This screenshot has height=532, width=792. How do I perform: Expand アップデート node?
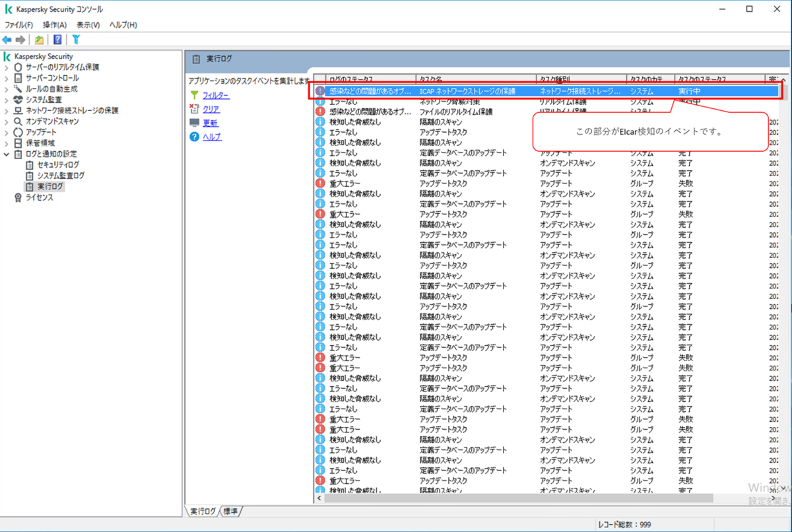(x=7, y=132)
